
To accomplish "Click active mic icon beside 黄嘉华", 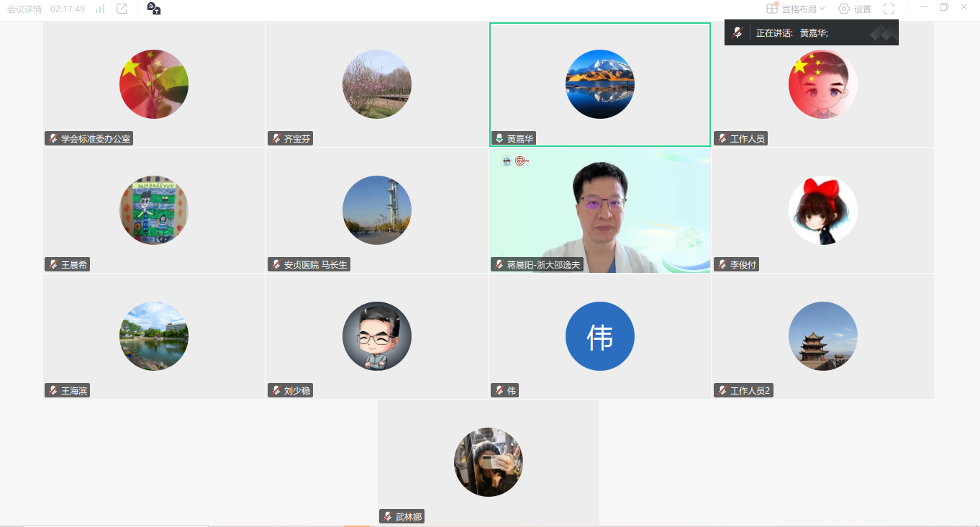I will coord(499,139).
